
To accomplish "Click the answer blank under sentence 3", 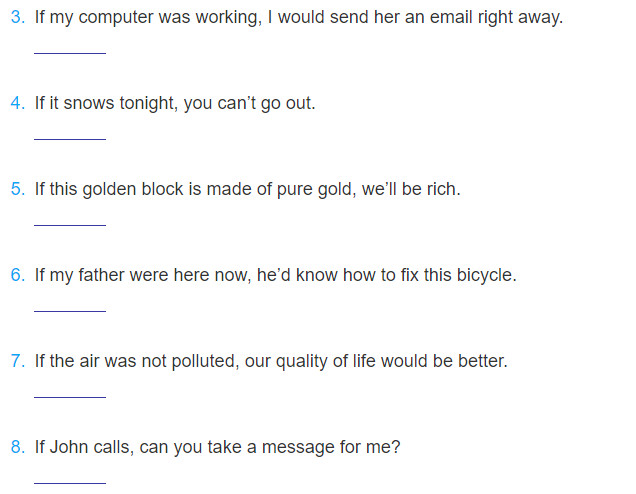I will click(x=70, y=47).
